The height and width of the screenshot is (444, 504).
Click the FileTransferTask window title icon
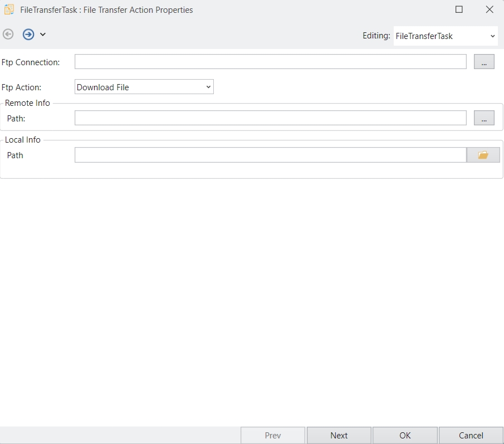point(9,9)
